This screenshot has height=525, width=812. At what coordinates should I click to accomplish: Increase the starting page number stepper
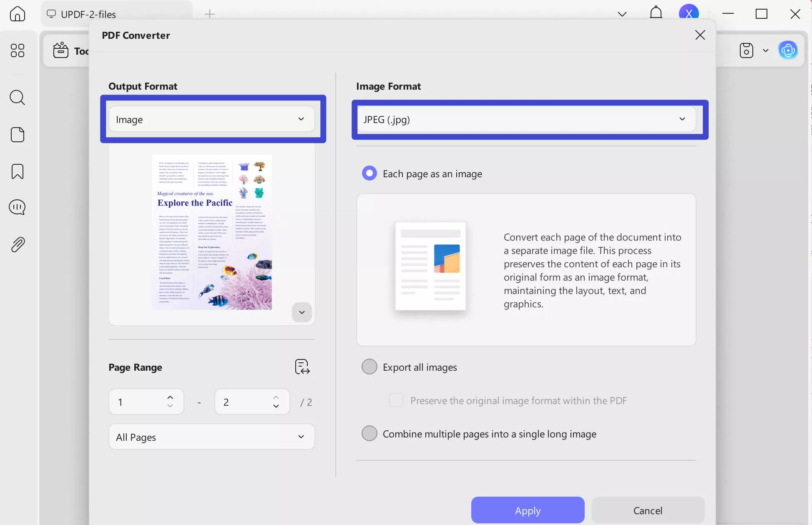(170, 397)
